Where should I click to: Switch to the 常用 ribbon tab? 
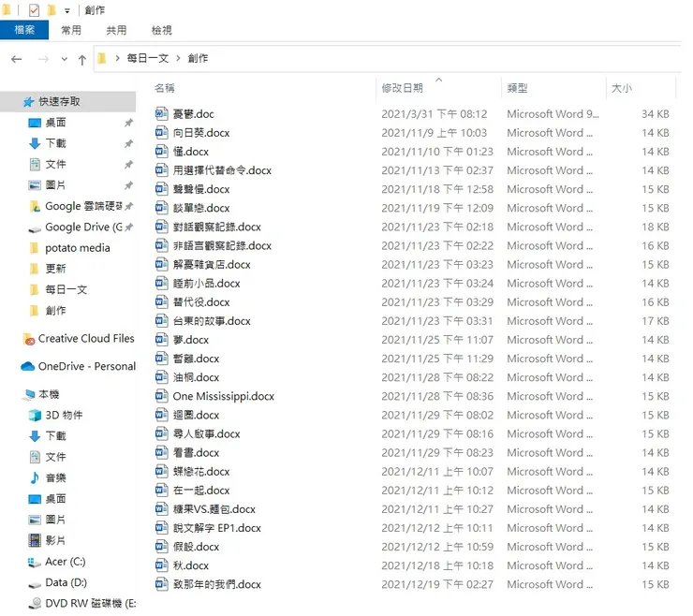pyautogui.click(x=71, y=30)
